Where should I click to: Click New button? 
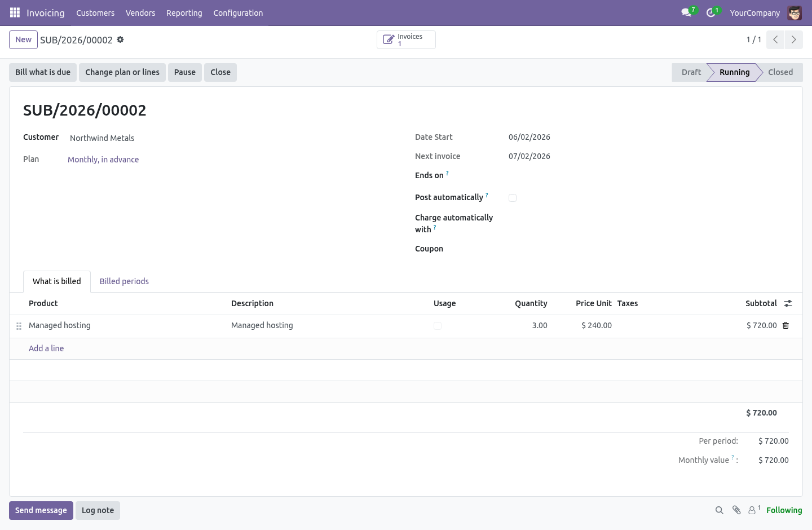pyautogui.click(x=23, y=39)
